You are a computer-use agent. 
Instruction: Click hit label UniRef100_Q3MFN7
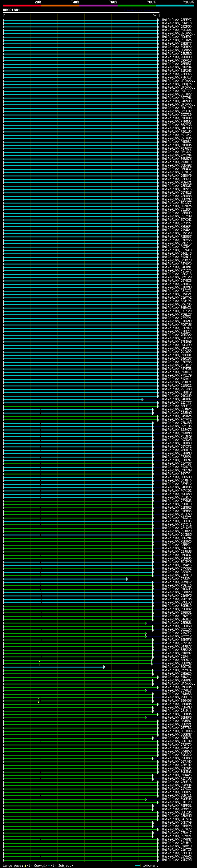coord(176,460)
